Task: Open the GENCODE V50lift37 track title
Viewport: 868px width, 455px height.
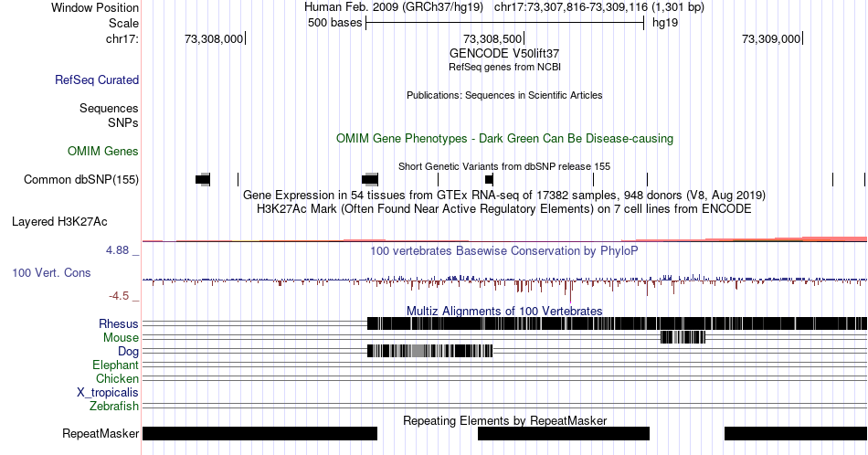Action: point(504,54)
